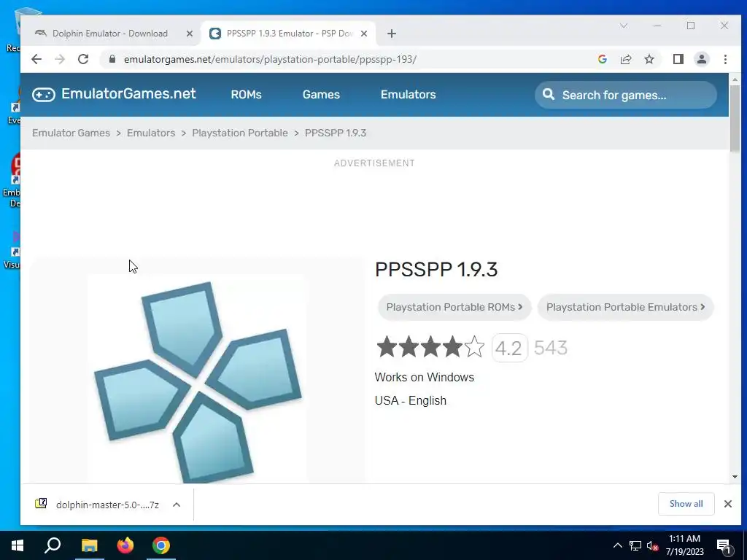Click the scrollbar down arrow
The width and height of the screenshot is (747, 560).
click(x=735, y=477)
